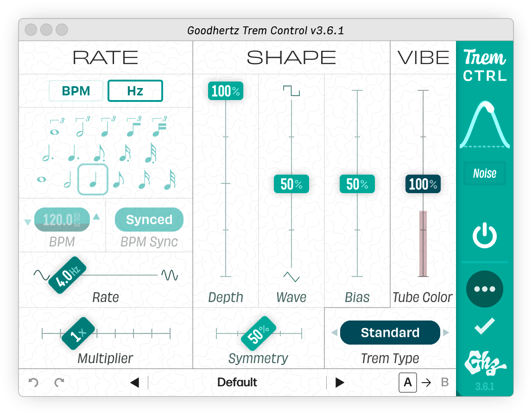Undo the last change
Screen dimensions: 532x415
(x=33, y=383)
